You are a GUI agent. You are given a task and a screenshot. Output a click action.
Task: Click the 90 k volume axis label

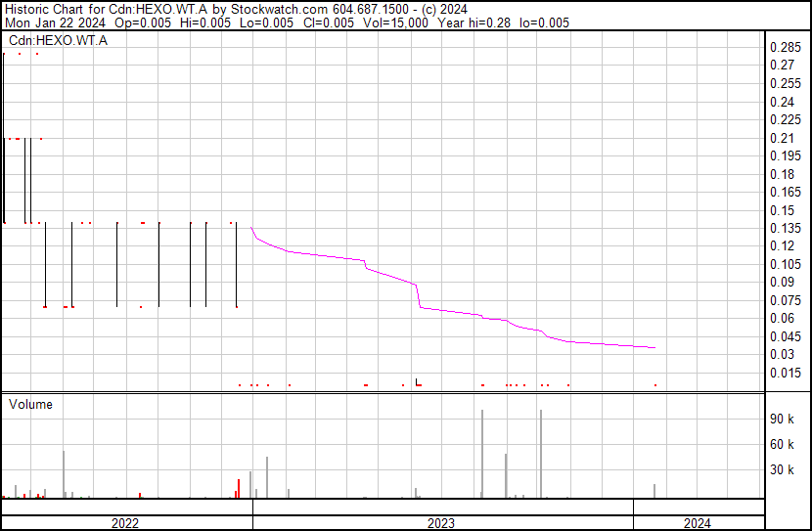[x=784, y=420]
